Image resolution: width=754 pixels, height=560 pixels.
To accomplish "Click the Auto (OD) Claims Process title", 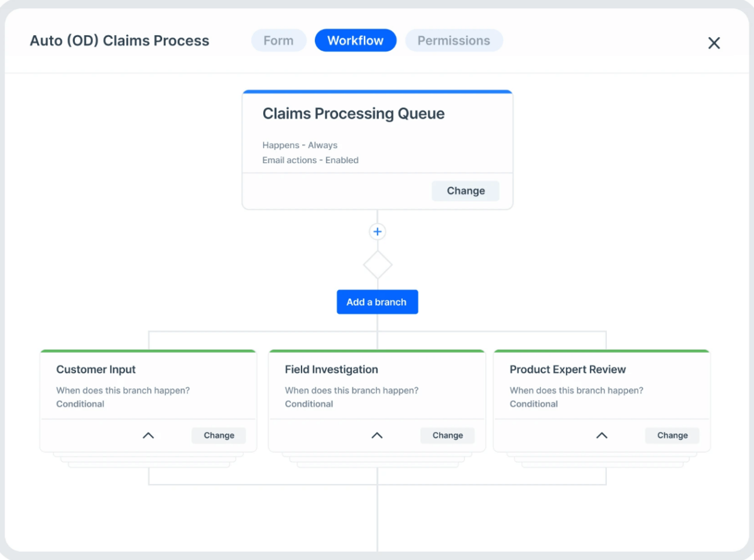I will 119,40.
